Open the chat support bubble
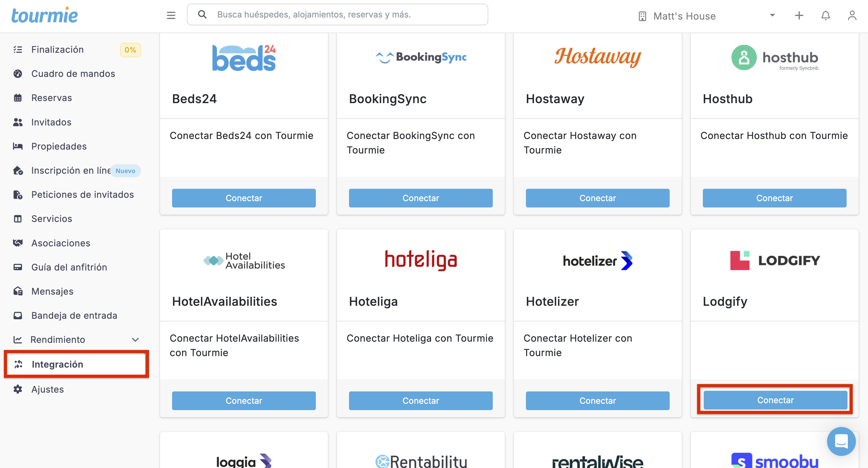Screen dimensions: 868x468 click(841, 441)
